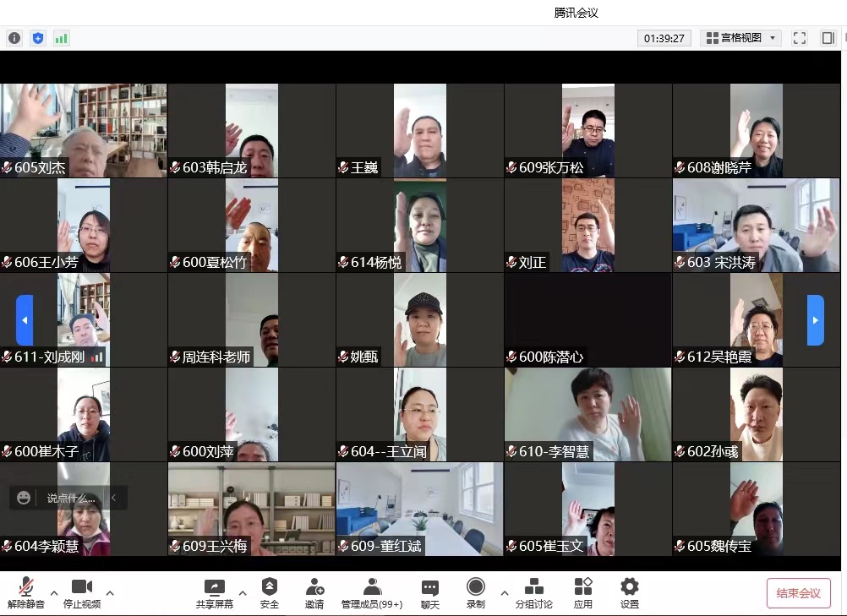Open the Share Screen (共享屏幕) tool
The width and height of the screenshot is (847, 616).
(x=215, y=592)
